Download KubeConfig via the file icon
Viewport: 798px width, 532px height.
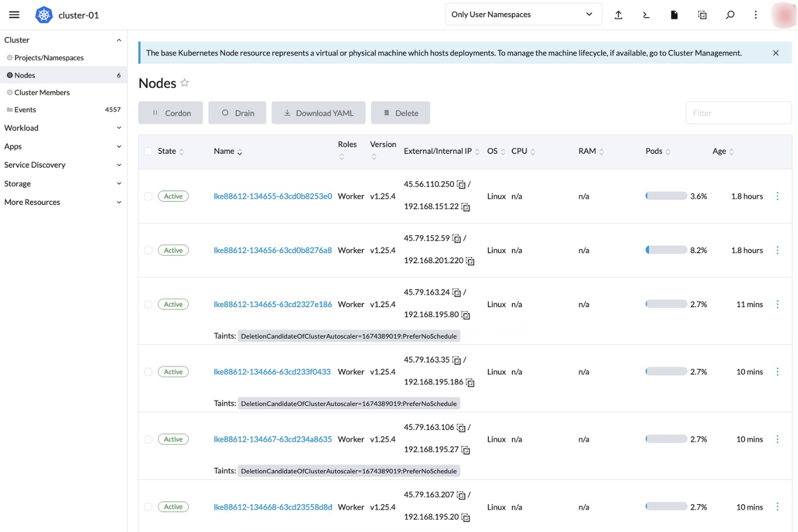click(x=674, y=15)
